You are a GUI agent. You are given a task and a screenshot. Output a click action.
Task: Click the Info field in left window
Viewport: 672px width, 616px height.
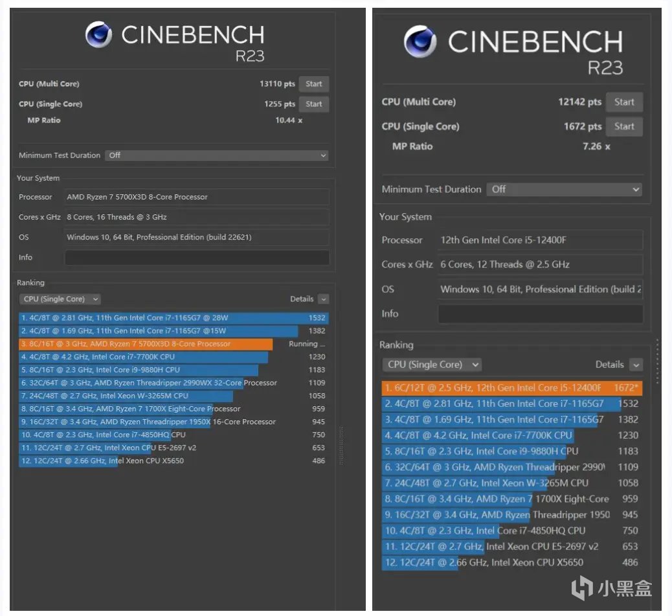[x=197, y=257]
